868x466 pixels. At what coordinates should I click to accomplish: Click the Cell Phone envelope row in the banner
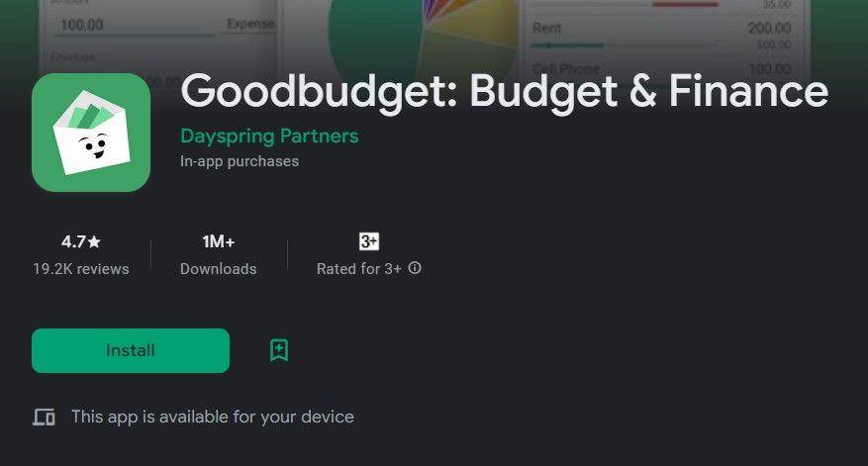(x=661, y=69)
